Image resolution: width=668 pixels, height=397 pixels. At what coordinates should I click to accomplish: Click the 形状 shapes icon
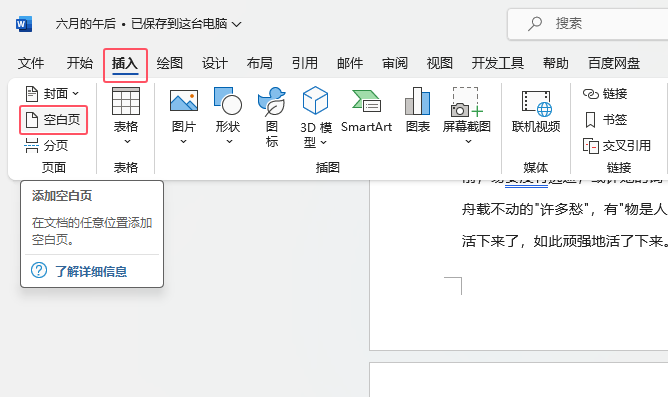click(x=228, y=101)
